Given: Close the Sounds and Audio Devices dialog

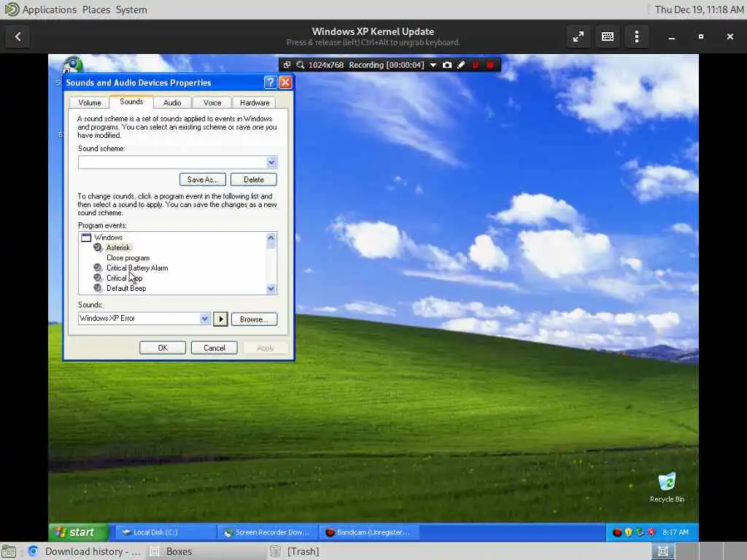Looking at the screenshot, I should coord(285,82).
